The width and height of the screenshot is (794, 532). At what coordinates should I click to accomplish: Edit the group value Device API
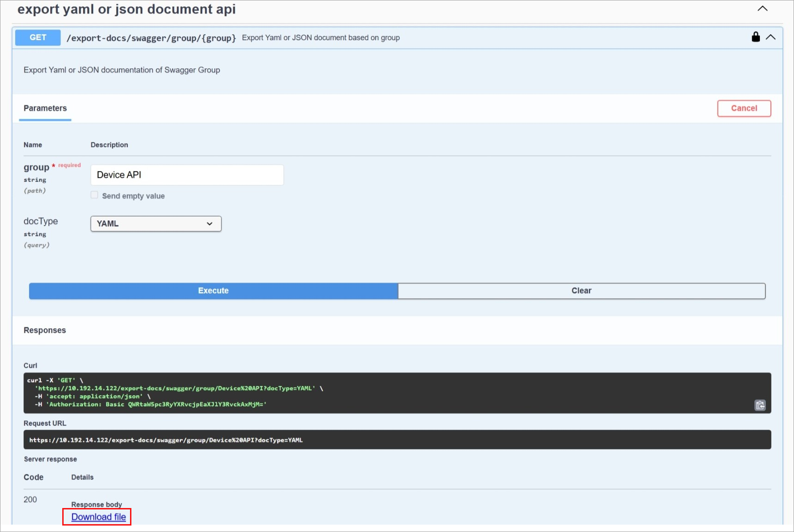(187, 175)
